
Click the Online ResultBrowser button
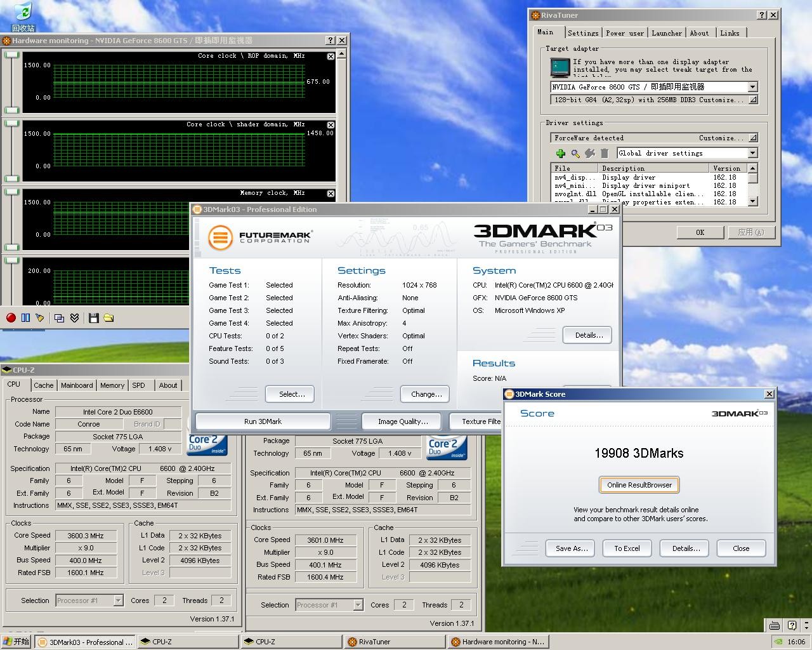(x=639, y=485)
